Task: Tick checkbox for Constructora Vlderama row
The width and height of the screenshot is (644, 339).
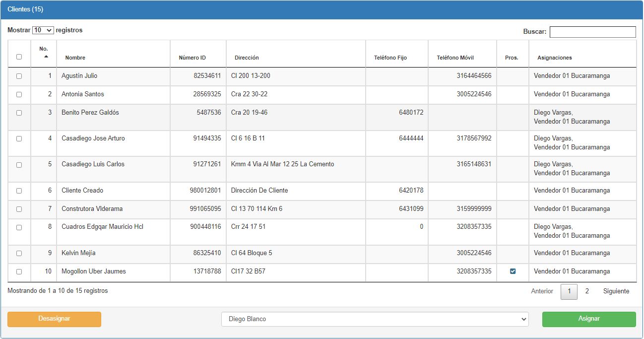Action: (x=19, y=209)
